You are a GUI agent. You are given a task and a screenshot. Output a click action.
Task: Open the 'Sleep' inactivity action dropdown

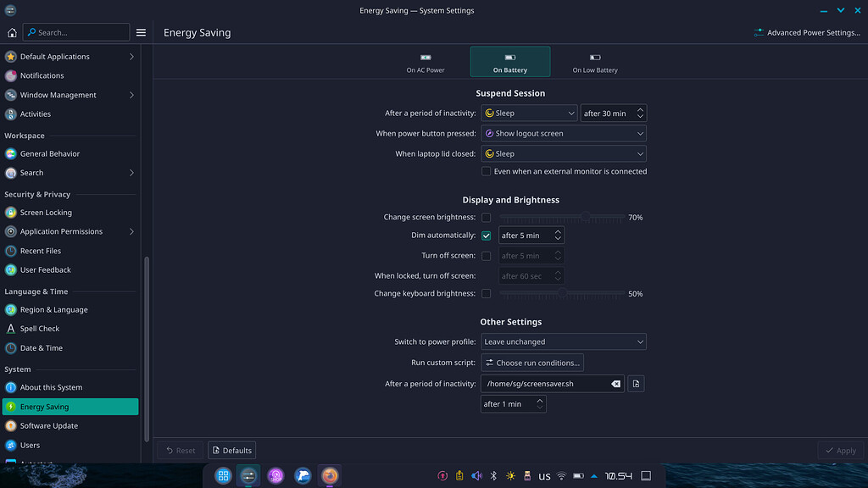pyautogui.click(x=529, y=112)
